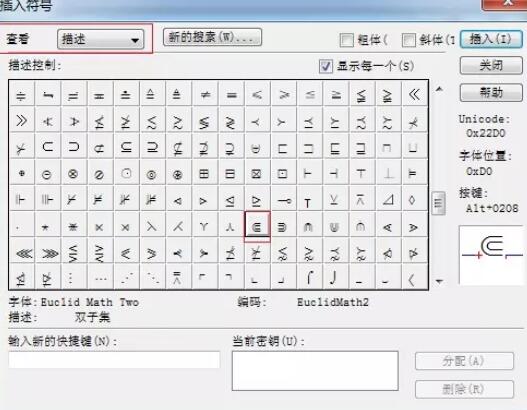Image resolution: width=527 pixels, height=410 pixels.
Task: Click the font name Euclid Math Two
Action: click(x=90, y=302)
